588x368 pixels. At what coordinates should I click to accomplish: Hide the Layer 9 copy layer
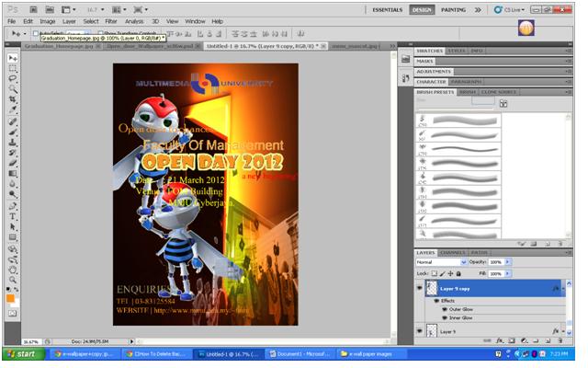420,288
